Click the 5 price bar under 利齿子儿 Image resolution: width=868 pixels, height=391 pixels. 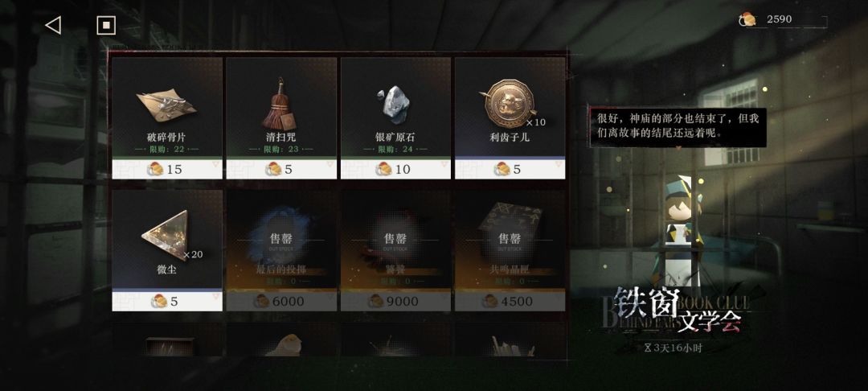click(x=510, y=169)
